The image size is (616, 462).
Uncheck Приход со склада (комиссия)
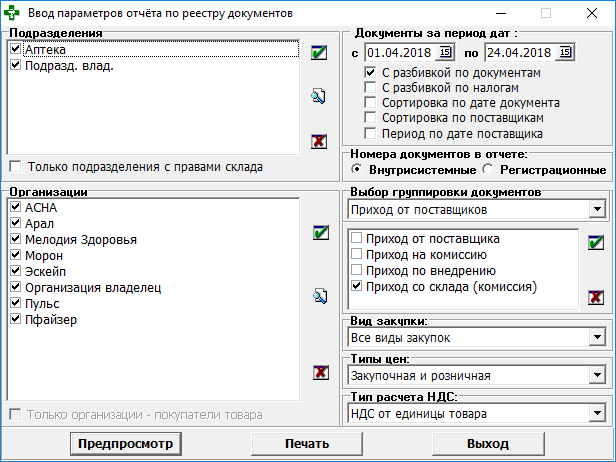356,286
